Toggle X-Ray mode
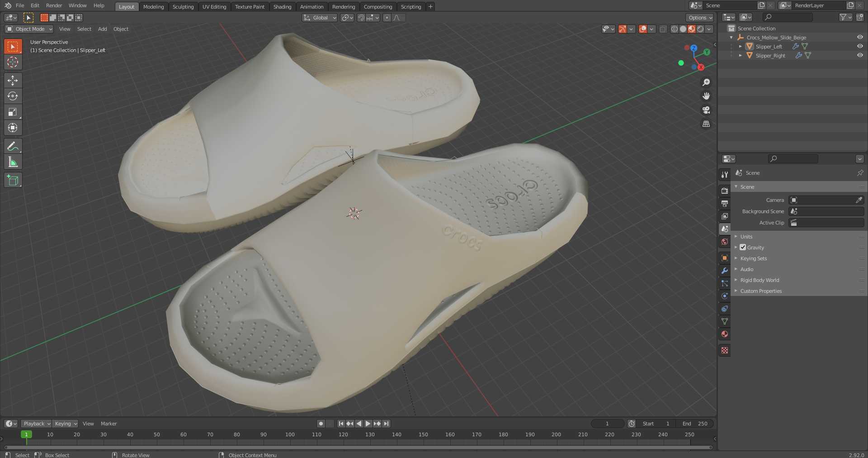 tap(663, 29)
